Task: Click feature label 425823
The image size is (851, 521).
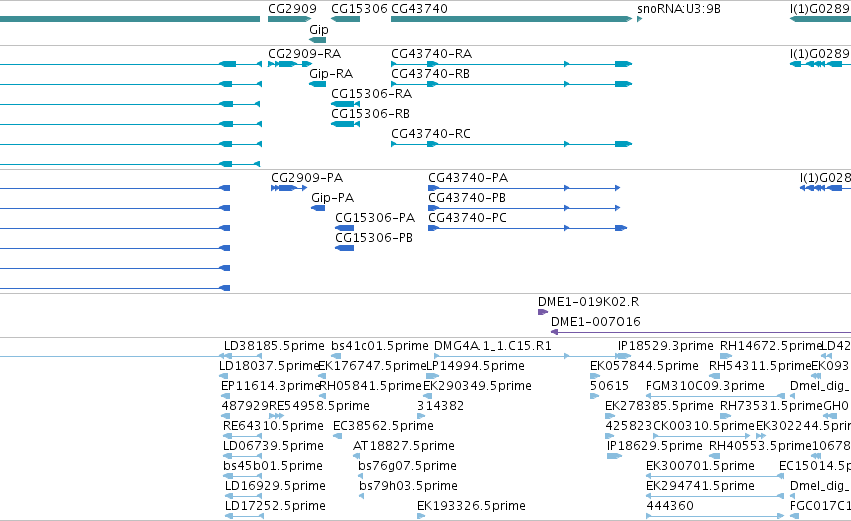Action: 629,426
